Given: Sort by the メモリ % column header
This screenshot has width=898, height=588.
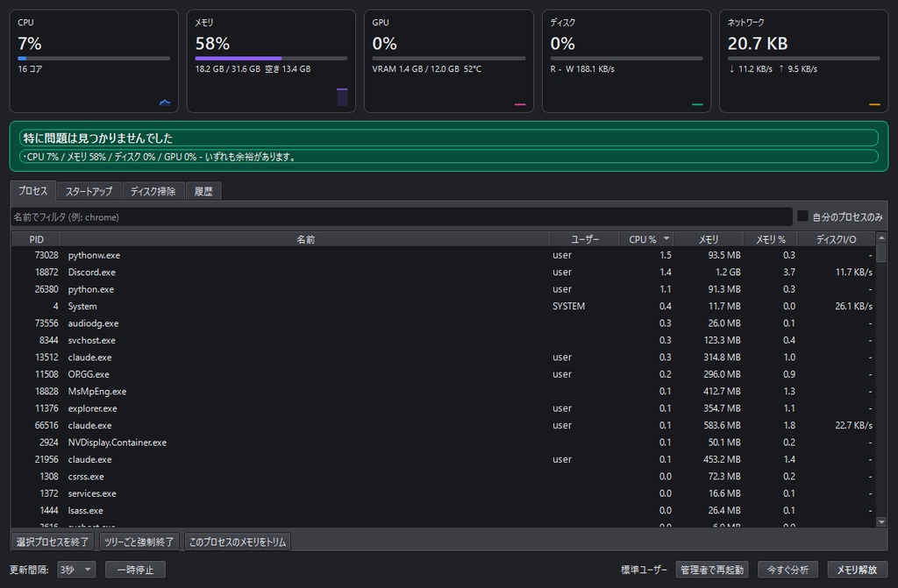Looking at the screenshot, I should tap(770, 239).
